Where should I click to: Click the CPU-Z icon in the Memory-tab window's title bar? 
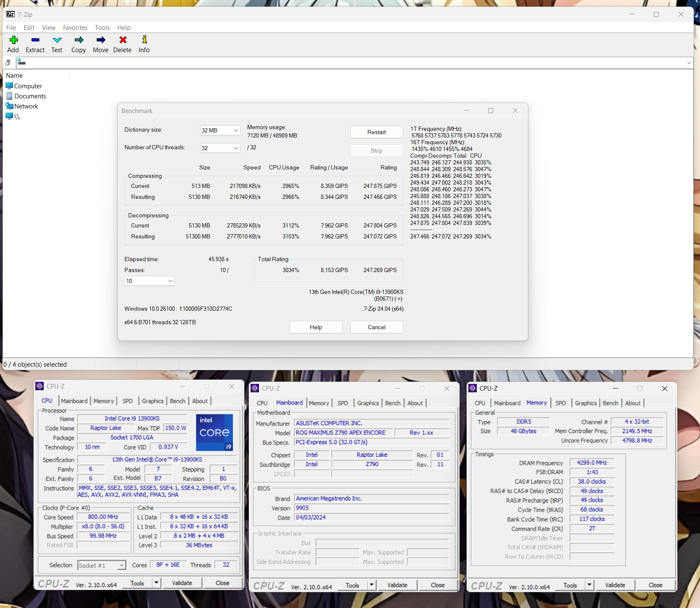[473, 388]
